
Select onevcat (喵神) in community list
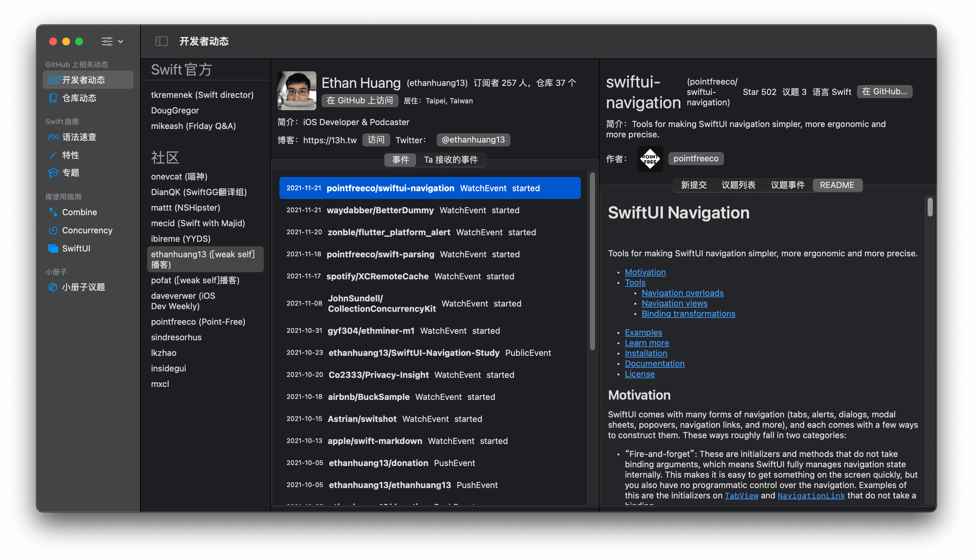179,177
